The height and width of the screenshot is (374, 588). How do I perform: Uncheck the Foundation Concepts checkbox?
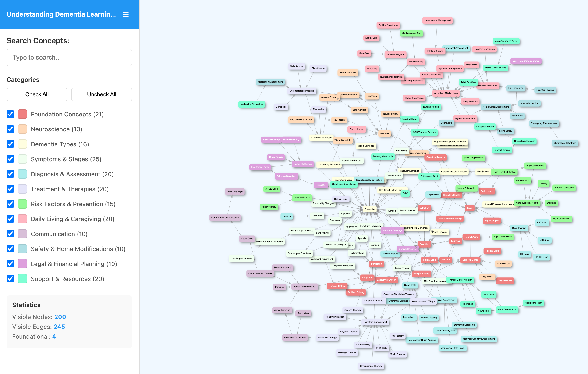click(10, 114)
